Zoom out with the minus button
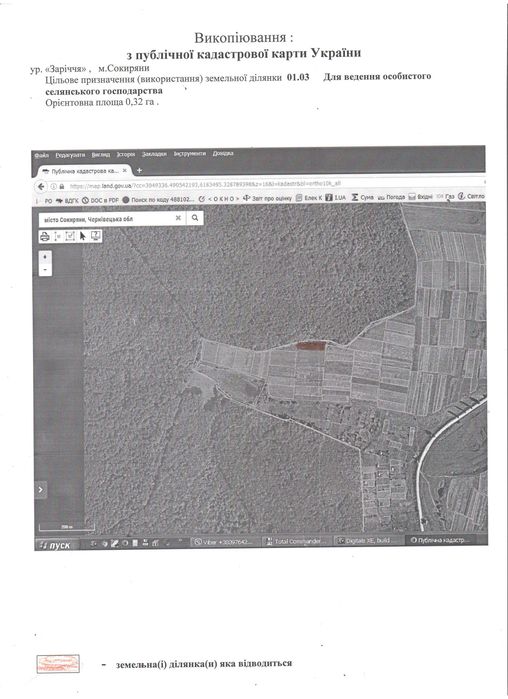This screenshot has height=699, width=508. click(45, 269)
